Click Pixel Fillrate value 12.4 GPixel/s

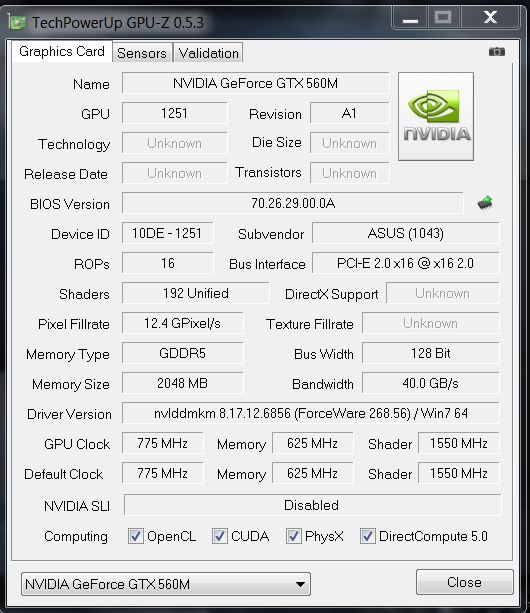coord(182,323)
